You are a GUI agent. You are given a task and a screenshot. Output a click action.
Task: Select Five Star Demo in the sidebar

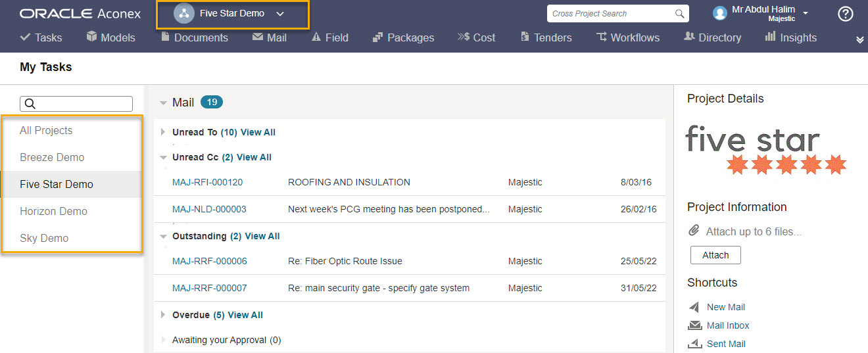point(57,184)
